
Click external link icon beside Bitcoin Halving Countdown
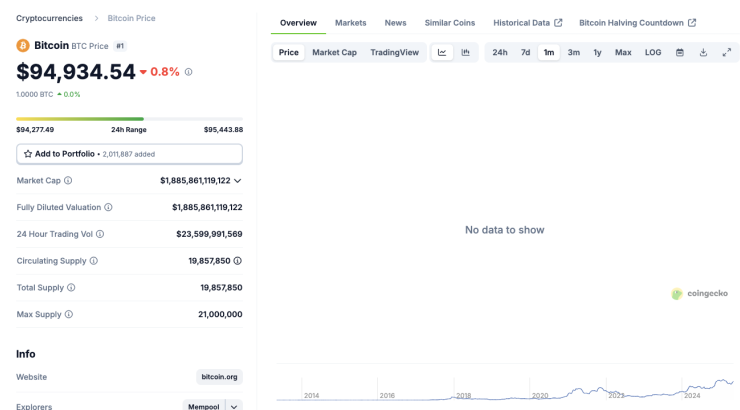692,23
